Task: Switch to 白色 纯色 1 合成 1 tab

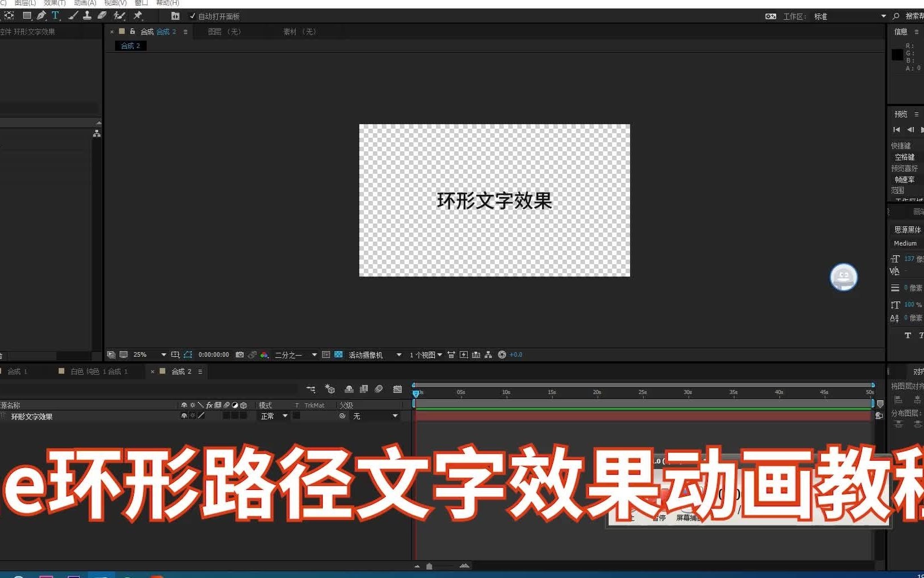Action: (x=99, y=371)
